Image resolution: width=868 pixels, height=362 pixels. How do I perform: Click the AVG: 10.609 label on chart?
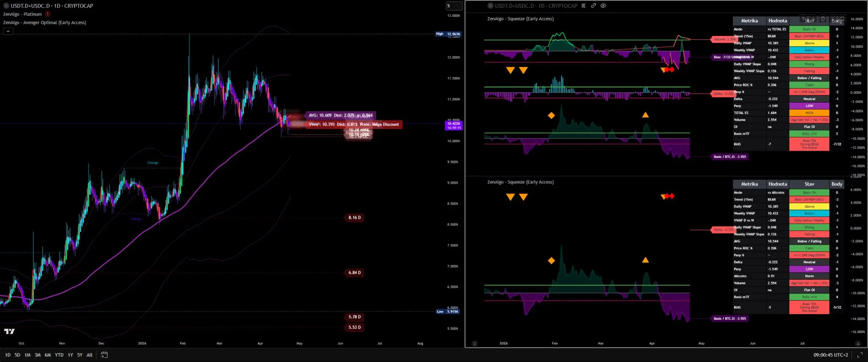[x=340, y=115]
